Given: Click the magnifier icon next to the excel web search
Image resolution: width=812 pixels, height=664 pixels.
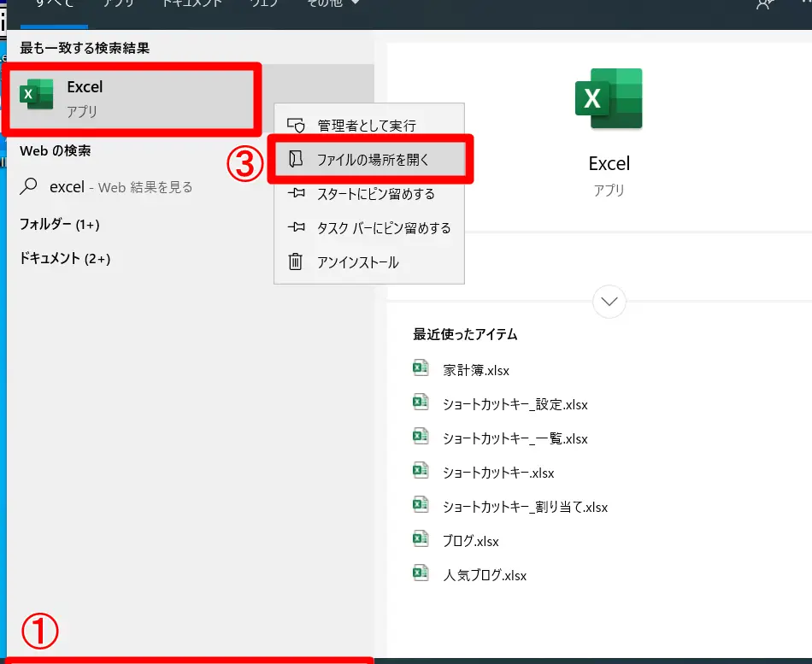Looking at the screenshot, I should (x=30, y=186).
